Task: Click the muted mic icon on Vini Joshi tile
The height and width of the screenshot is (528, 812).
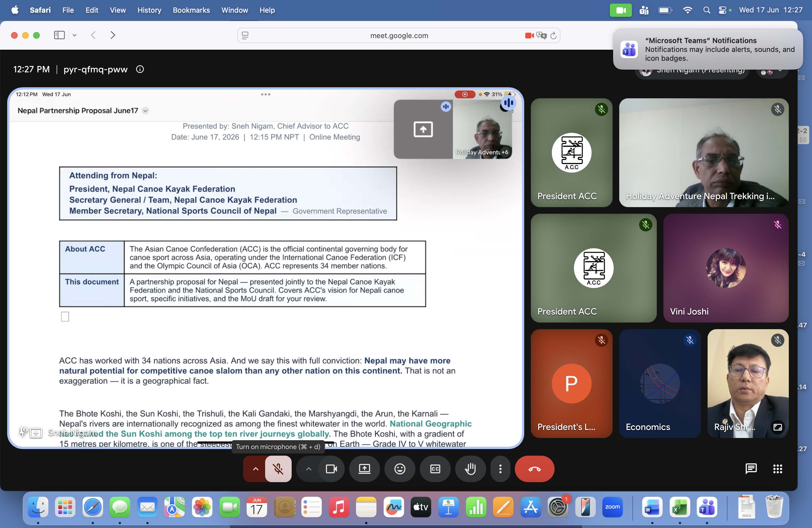Action: click(777, 225)
